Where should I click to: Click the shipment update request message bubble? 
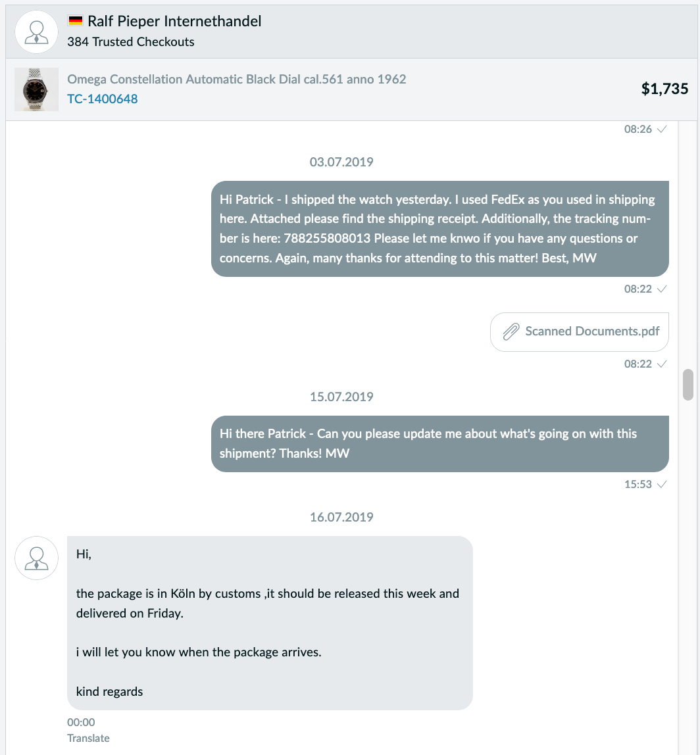tap(440, 443)
